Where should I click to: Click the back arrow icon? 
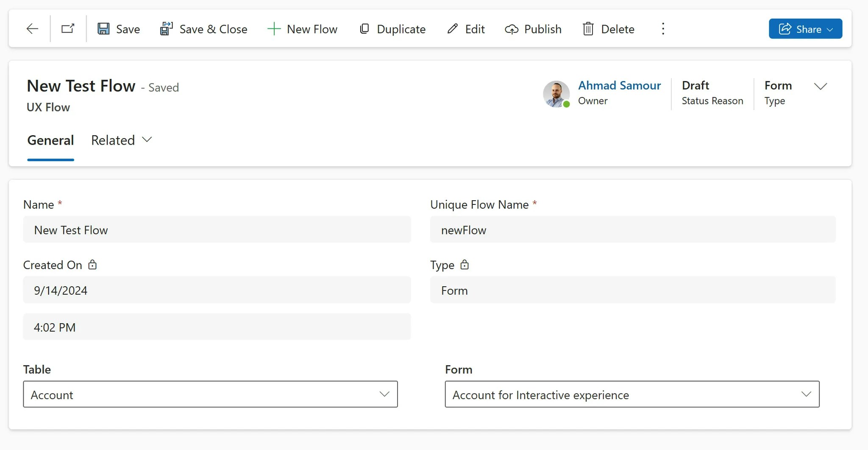click(32, 29)
